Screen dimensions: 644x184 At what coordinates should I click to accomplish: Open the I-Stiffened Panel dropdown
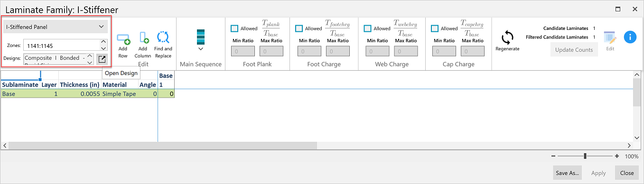coord(56,27)
